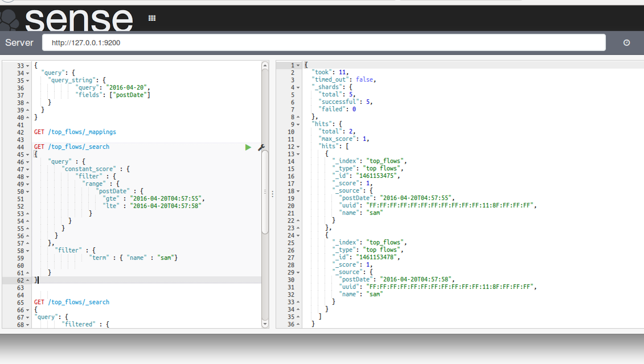Click the GET /top_flows/_search line at 65
This screenshot has height=364, width=644.
[x=71, y=302]
